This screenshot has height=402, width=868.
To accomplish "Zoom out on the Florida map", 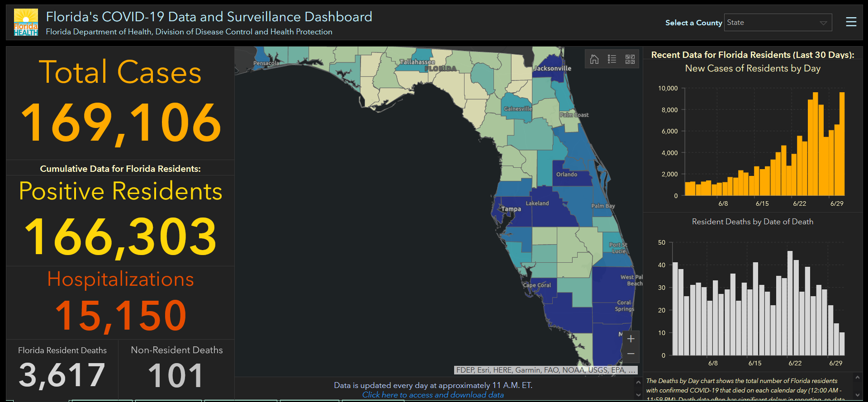I will click(631, 354).
